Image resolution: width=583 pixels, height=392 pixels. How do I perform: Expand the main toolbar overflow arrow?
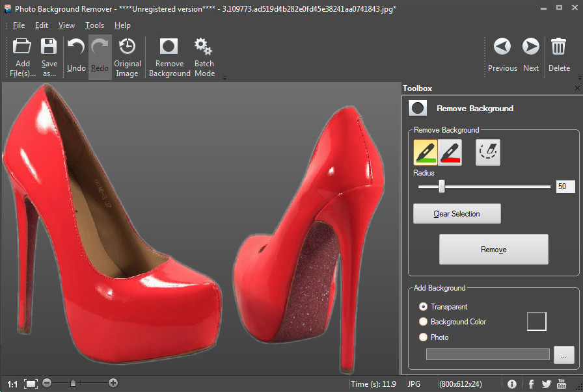[x=224, y=78]
